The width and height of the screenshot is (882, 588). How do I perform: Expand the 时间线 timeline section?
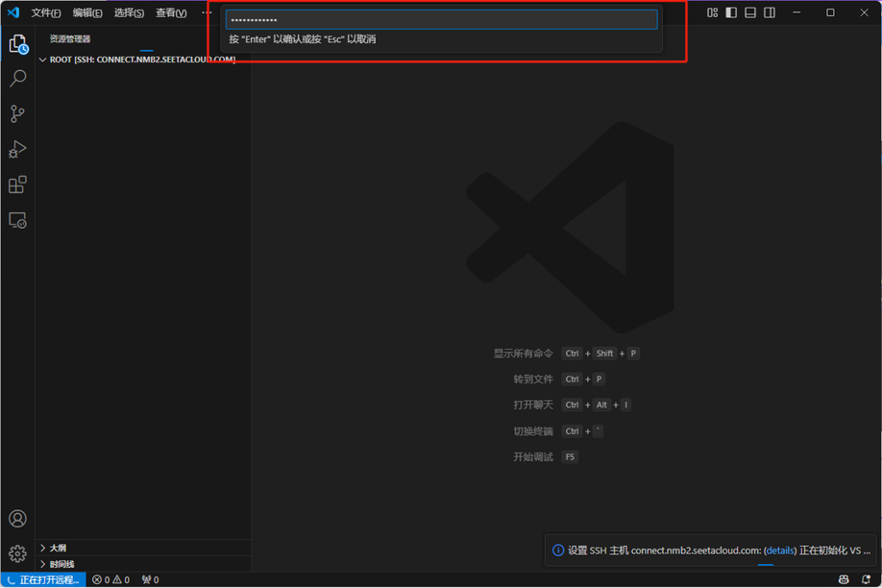click(143, 564)
